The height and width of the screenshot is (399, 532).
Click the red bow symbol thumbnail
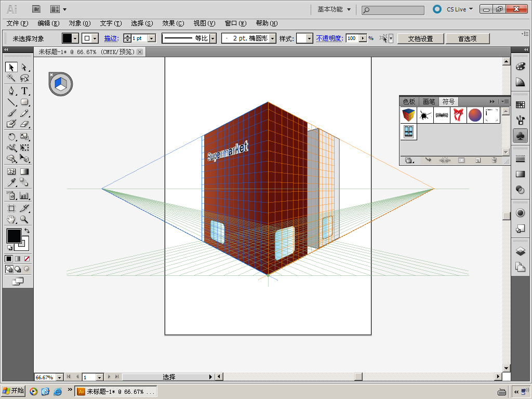(458, 115)
